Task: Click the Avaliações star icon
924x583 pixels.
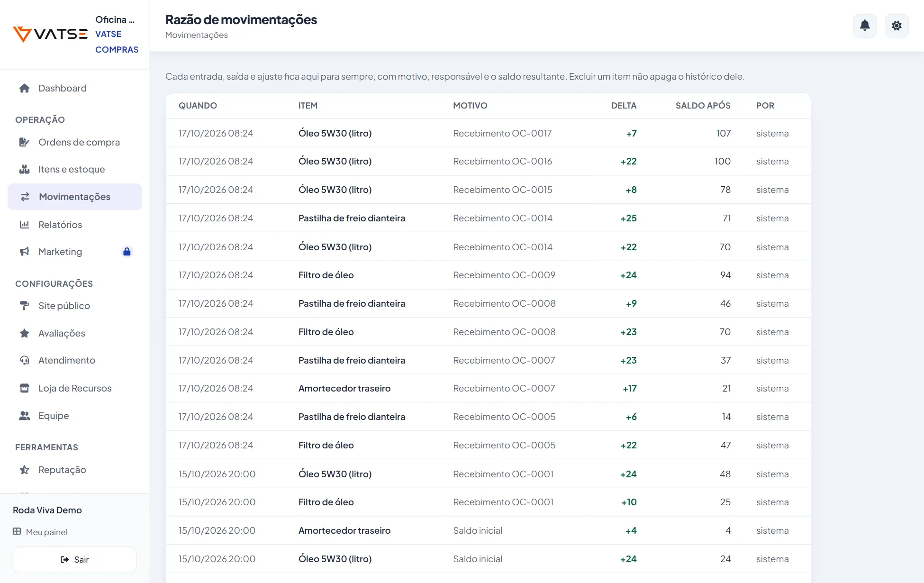Action: (x=25, y=333)
